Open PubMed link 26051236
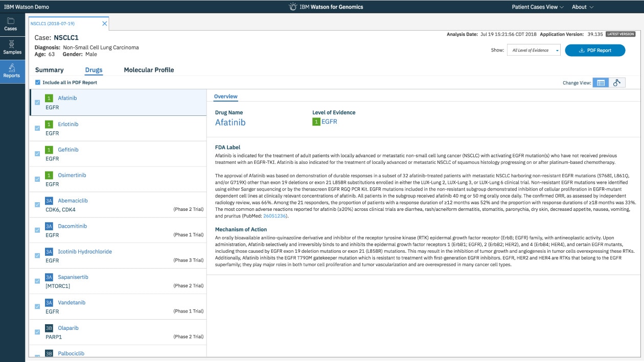 [275, 216]
